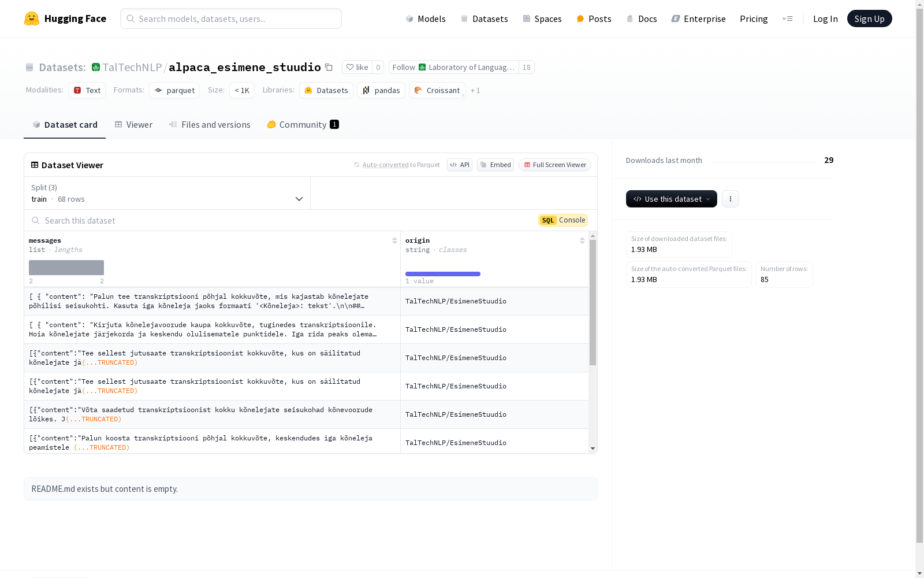This screenshot has height=578, width=924.
Task: Follow Laboratory of Language organization
Action: coord(453,67)
